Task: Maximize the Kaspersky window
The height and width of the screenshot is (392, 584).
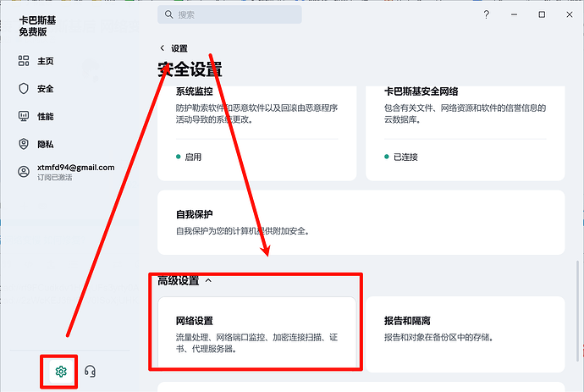Action: (x=542, y=14)
